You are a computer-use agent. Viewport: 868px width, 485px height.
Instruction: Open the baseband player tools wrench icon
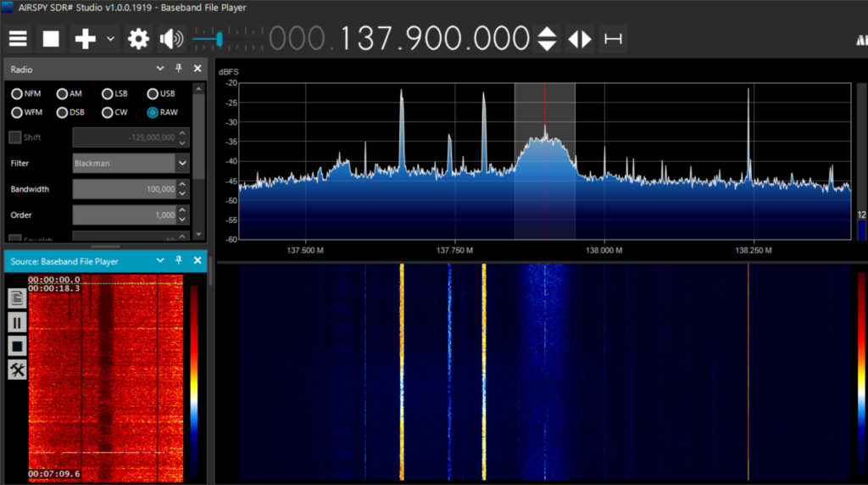tap(17, 370)
